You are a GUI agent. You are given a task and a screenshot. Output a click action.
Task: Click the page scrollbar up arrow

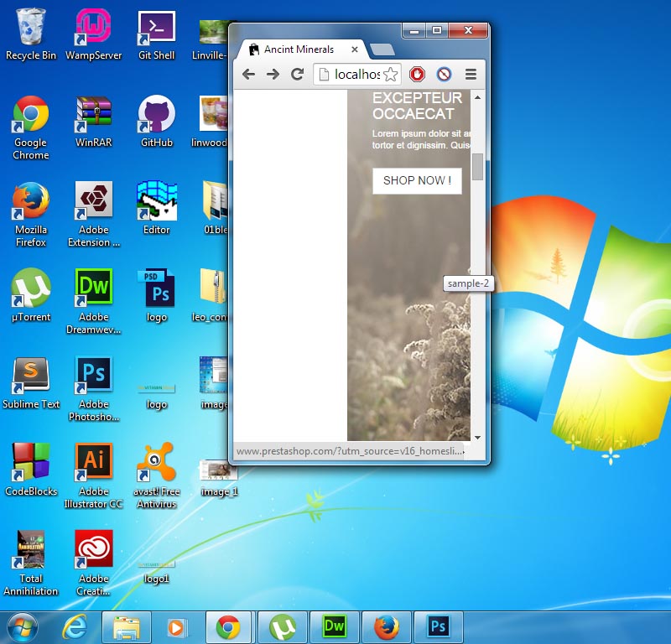tap(477, 97)
